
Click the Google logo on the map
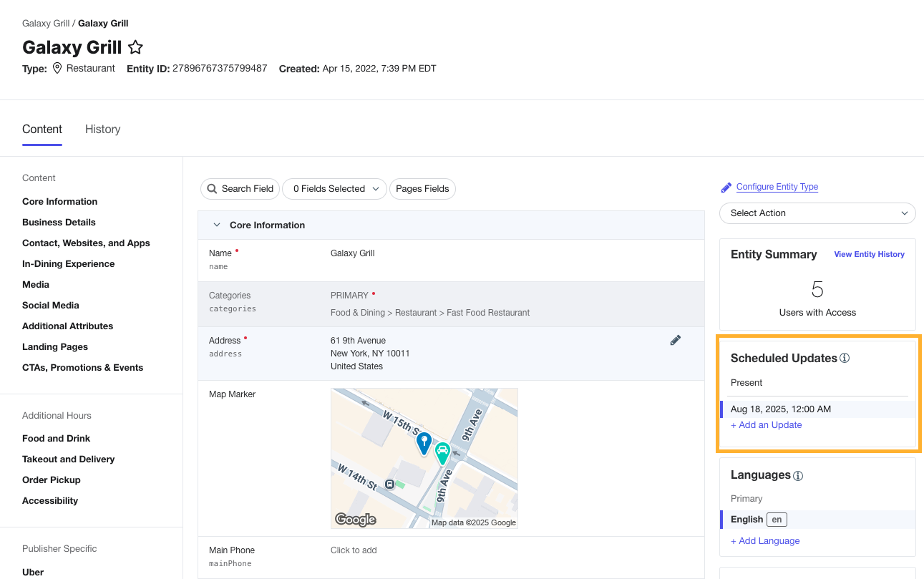[356, 519]
